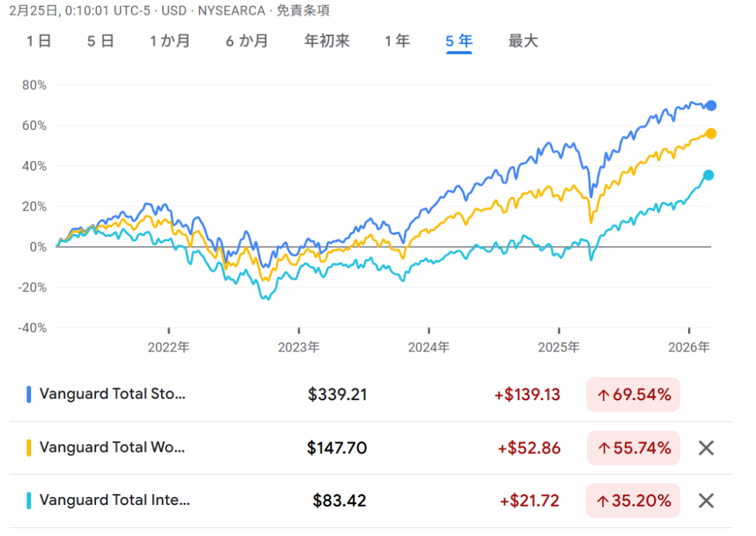Viewport: 756px width, 536px height.
Task: Open the 免責条項 disclaimer link
Action: pos(303,10)
